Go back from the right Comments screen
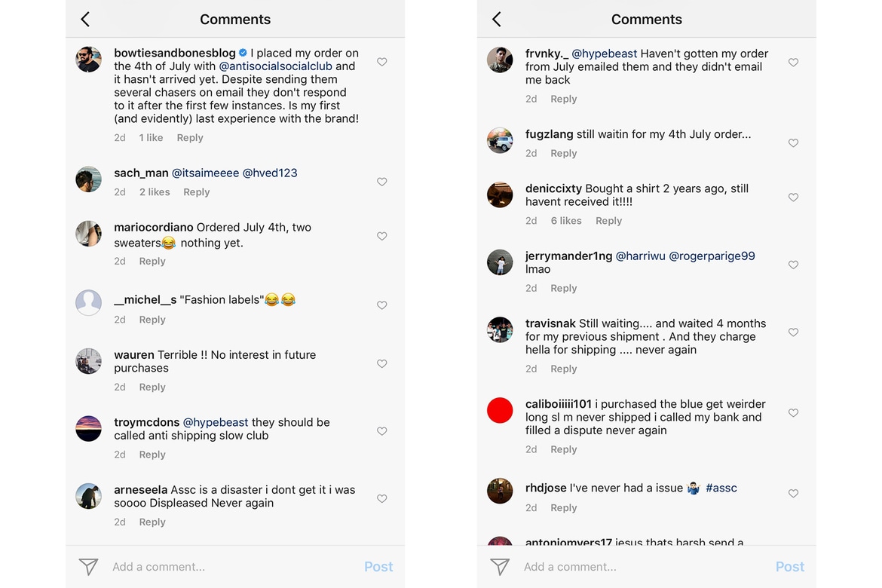The height and width of the screenshot is (588, 882). [497, 20]
